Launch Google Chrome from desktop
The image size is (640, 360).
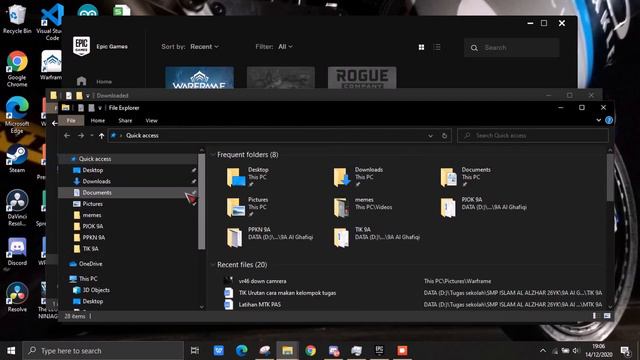(17, 69)
